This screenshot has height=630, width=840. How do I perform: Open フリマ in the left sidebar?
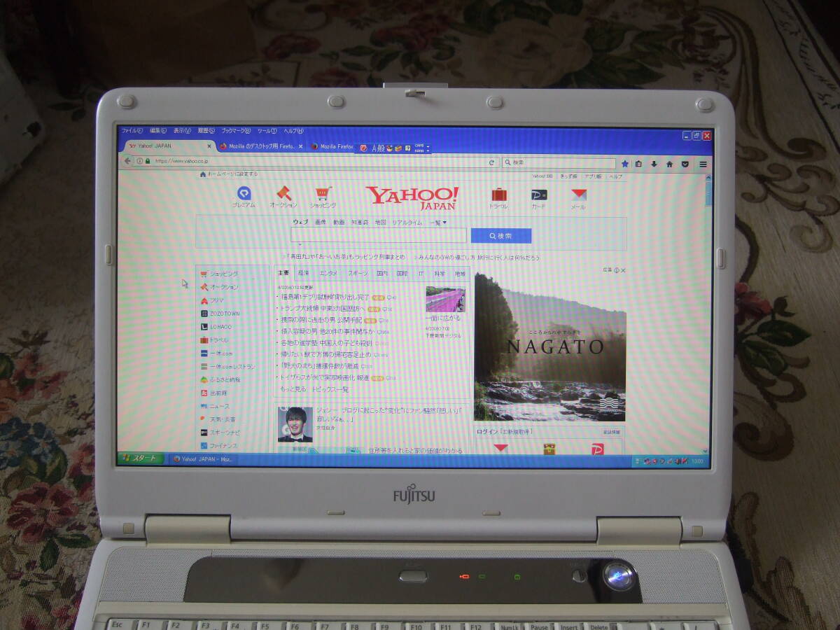pos(213,300)
